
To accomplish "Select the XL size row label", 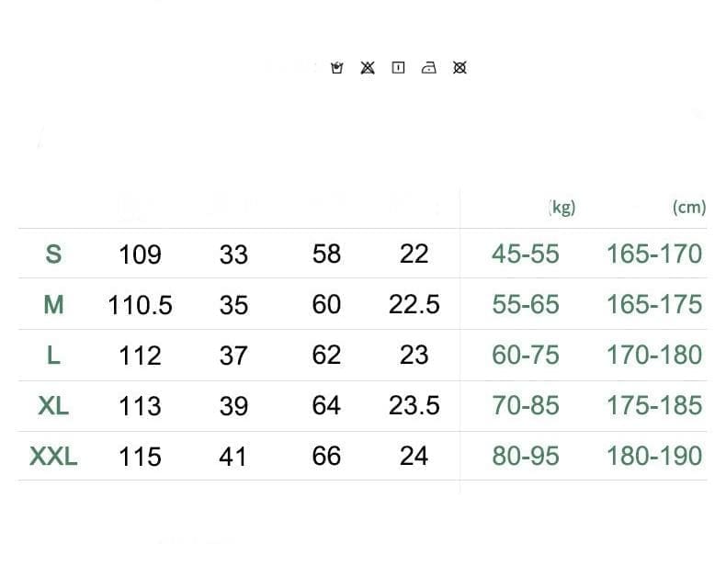I will (53, 406).
